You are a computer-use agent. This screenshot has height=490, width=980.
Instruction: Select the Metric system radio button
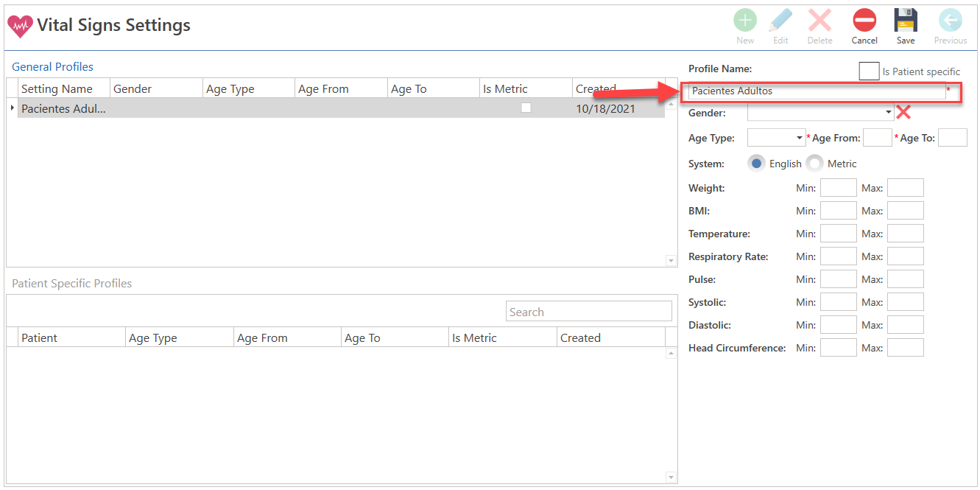[814, 164]
